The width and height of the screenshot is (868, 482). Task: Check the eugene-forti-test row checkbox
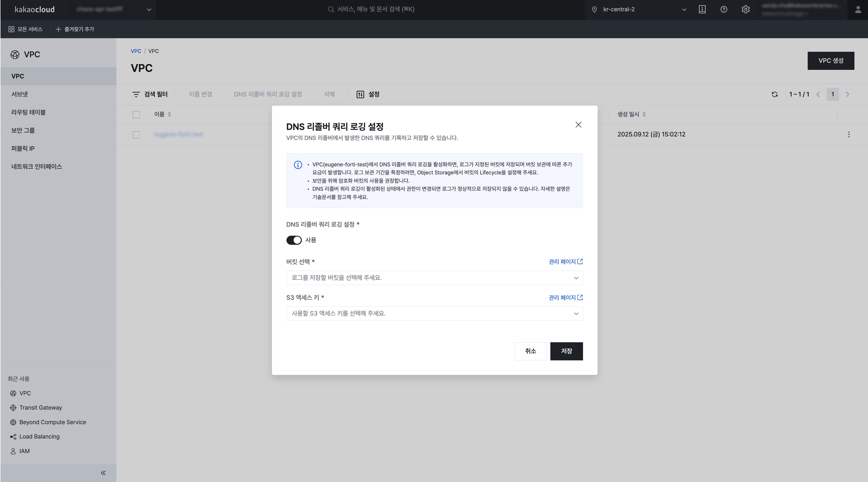(136, 134)
